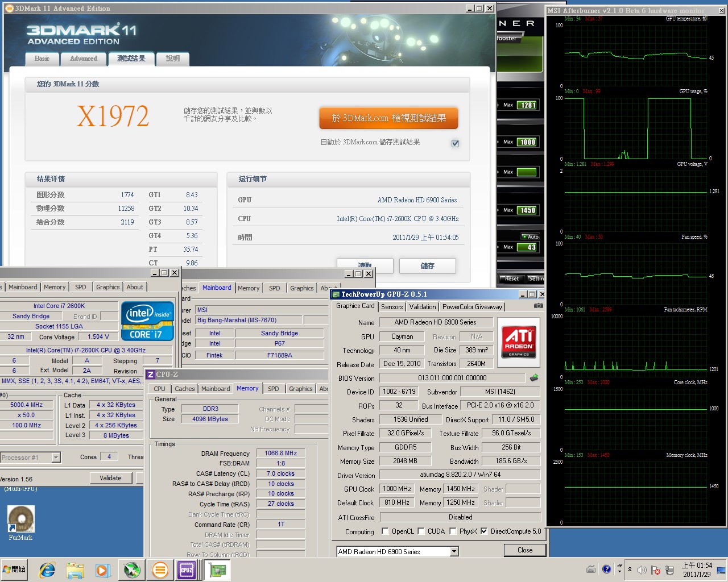Open Windows Explorer folder from the taskbar
This screenshot has height=582, width=728.
(x=75, y=569)
